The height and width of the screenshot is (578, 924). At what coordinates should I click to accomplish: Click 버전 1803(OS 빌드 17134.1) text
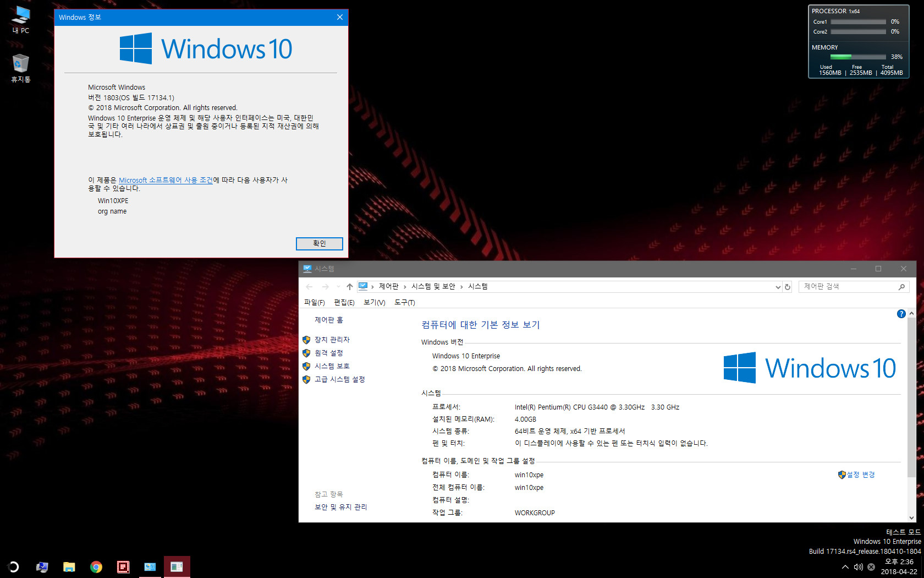click(x=131, y=97)
